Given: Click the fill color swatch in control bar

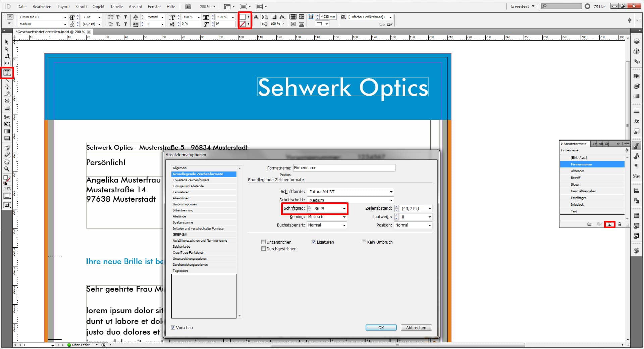Looking at the screenshot, I should pyautogui.click(x=243, y=17).
